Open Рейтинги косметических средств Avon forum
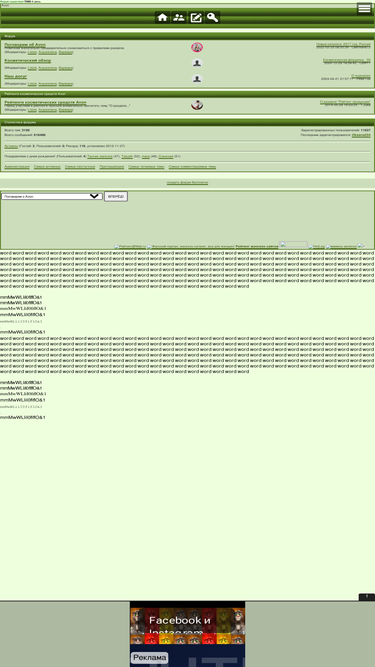375x667 pixels. [45, 103]
